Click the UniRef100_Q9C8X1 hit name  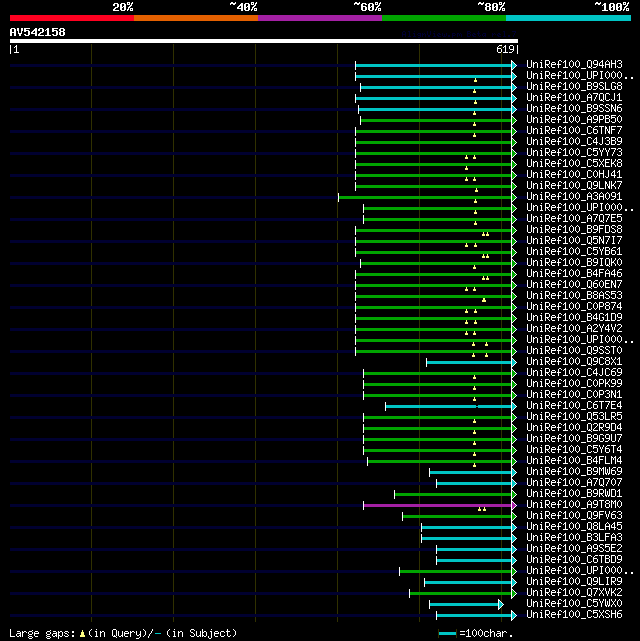[x=574, y=362]
